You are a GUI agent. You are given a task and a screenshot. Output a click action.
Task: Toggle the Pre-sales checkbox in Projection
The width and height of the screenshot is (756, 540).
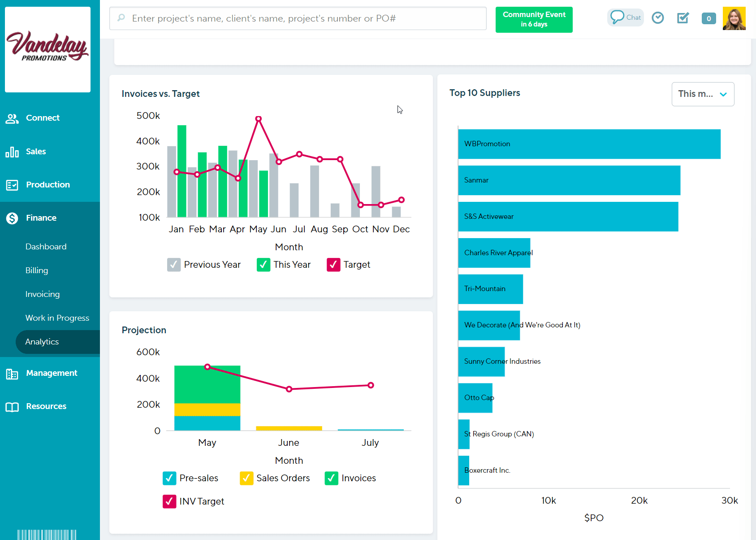[x=169, y=478]
